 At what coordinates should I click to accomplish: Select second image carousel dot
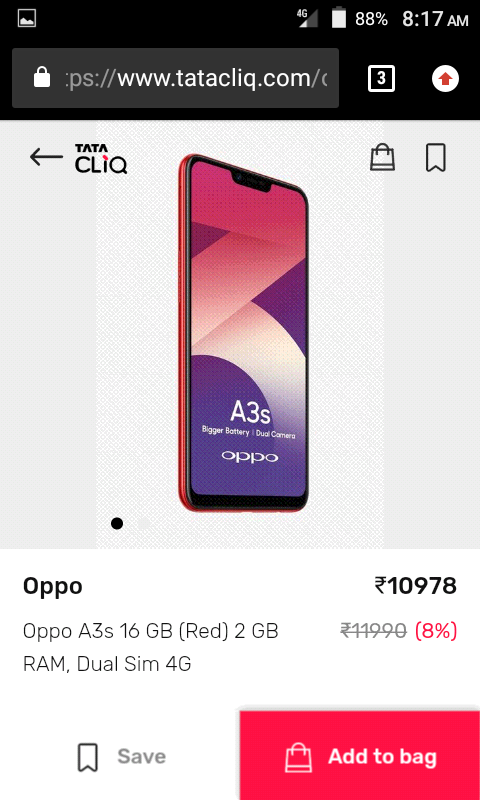pyautogui.click(x=144, y=523)
